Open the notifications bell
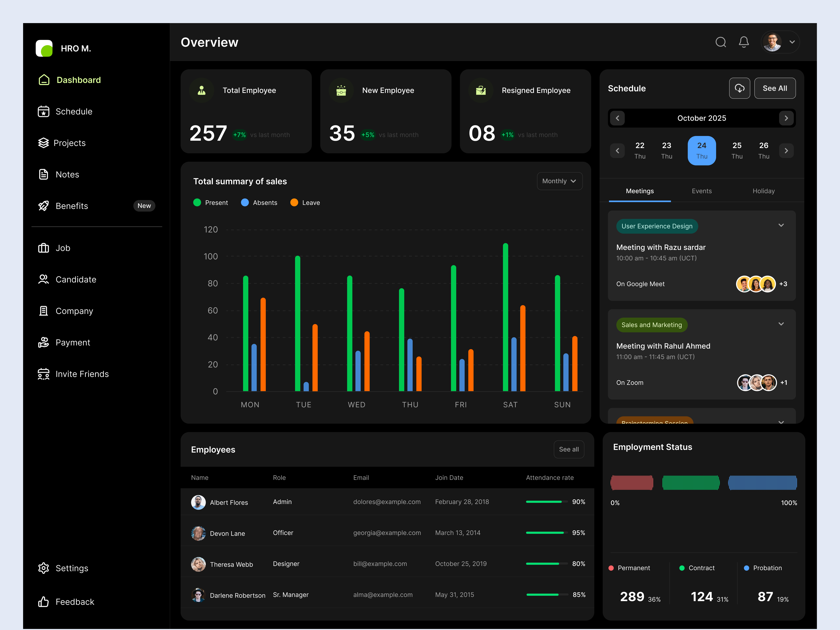Image resolution: width=840 pixels, height=630 pixels. click(x=744, y=42)
